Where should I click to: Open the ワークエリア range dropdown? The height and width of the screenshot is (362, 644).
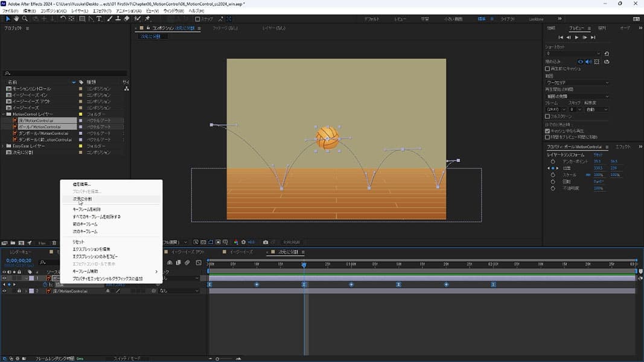tap(576, 83)
